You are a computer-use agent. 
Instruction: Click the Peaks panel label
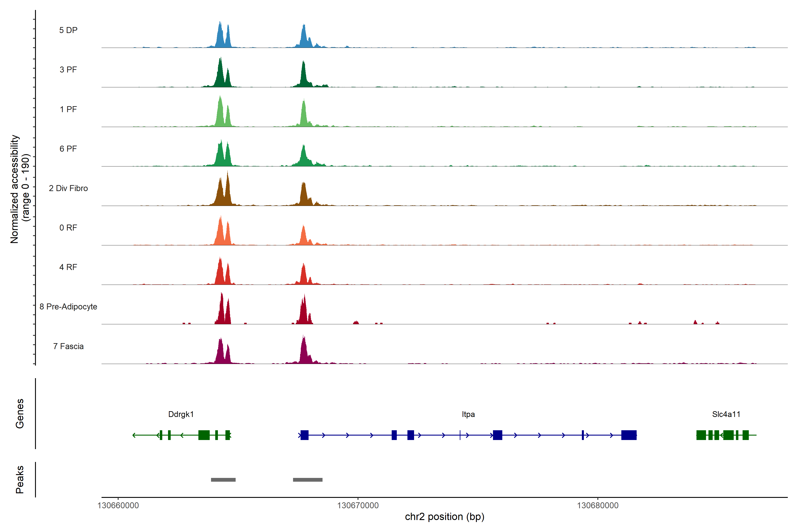pyautogui.click(x=20, y=479)
